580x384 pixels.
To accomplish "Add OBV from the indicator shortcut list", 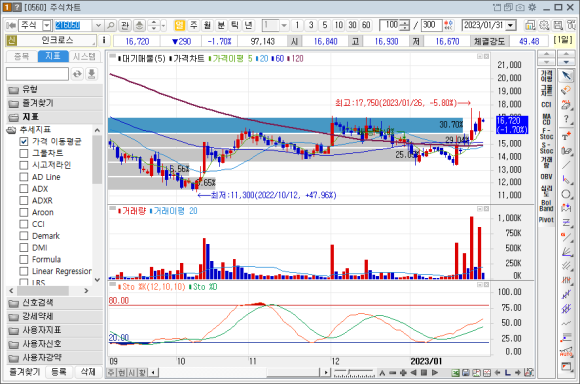I will (x=546, y=176).
